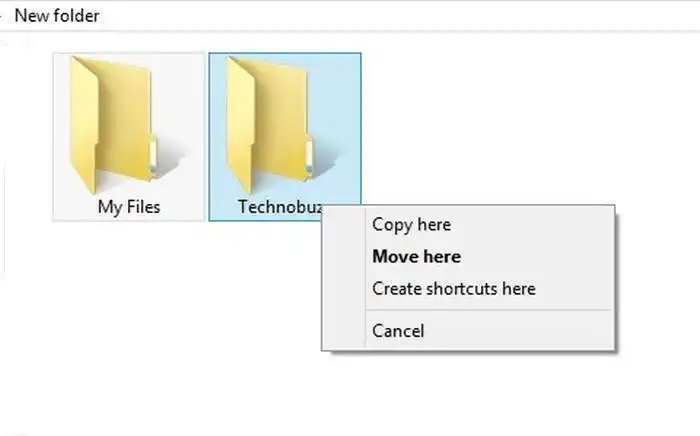Cancel the drag-and-drop context menu
700x436 pixels.
click(398, 331)
